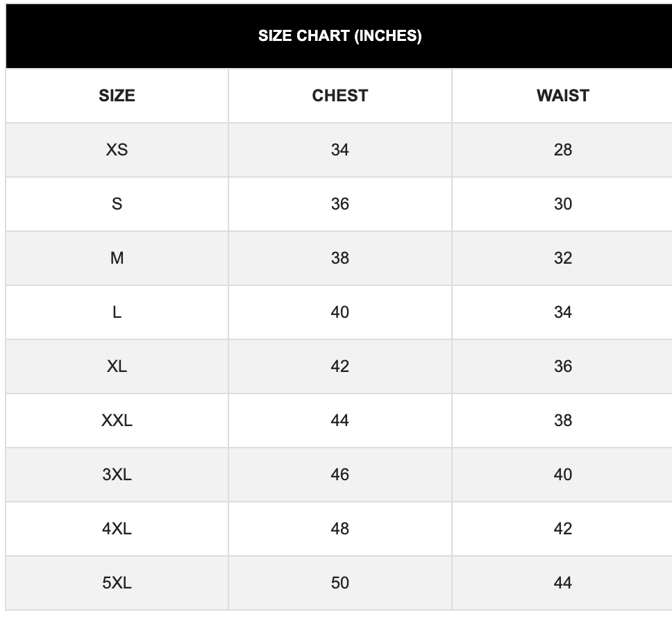Click the waist value for size 4XL
The height and width of the screenshot is (644, 672).
562,529
